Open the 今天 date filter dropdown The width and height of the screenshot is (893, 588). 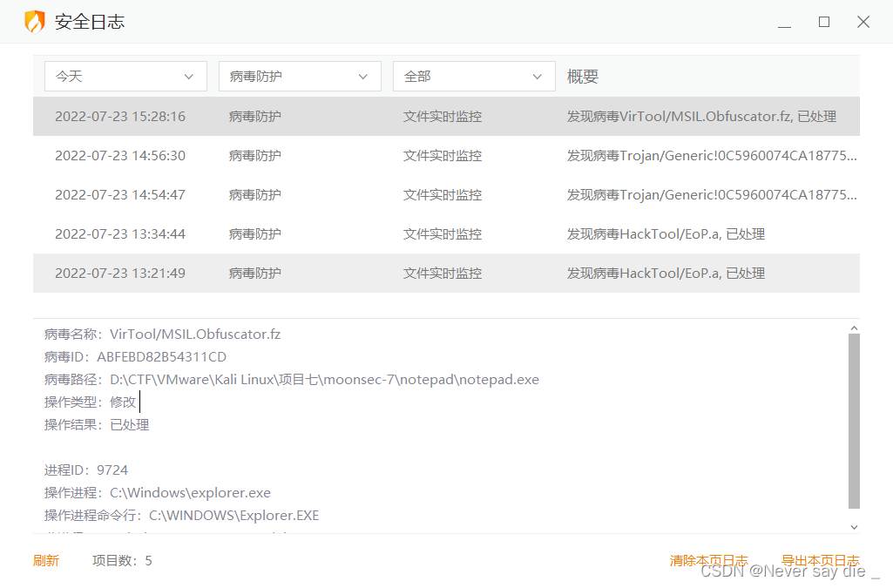tap(125, 77)
